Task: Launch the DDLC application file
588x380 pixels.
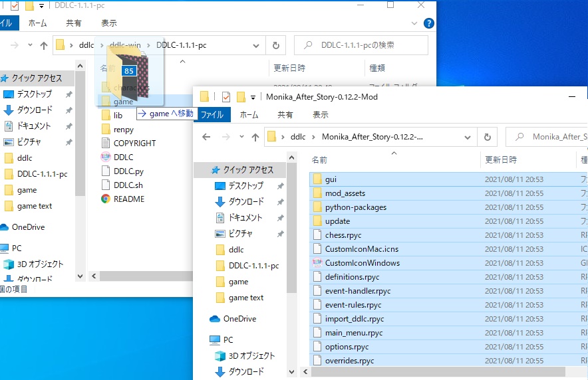Action: 123,157
